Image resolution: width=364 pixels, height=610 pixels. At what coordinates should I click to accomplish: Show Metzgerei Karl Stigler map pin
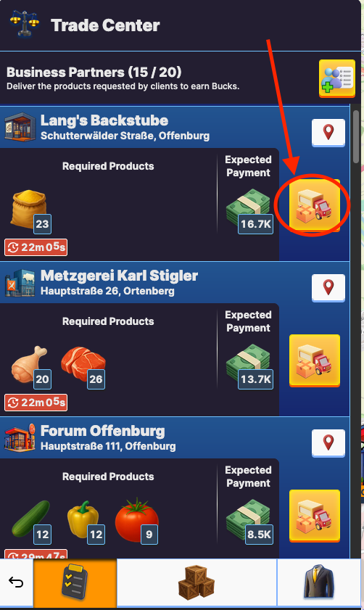[x=328, y=288]
